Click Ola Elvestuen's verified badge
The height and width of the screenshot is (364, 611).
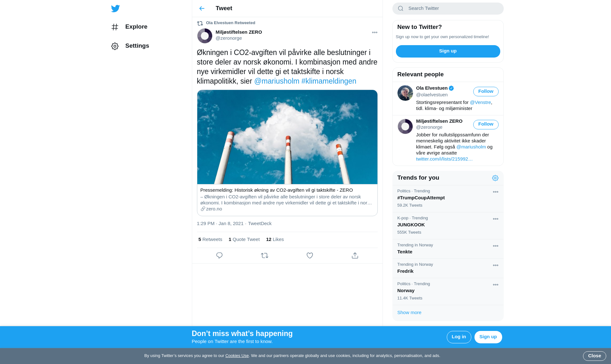451,88
